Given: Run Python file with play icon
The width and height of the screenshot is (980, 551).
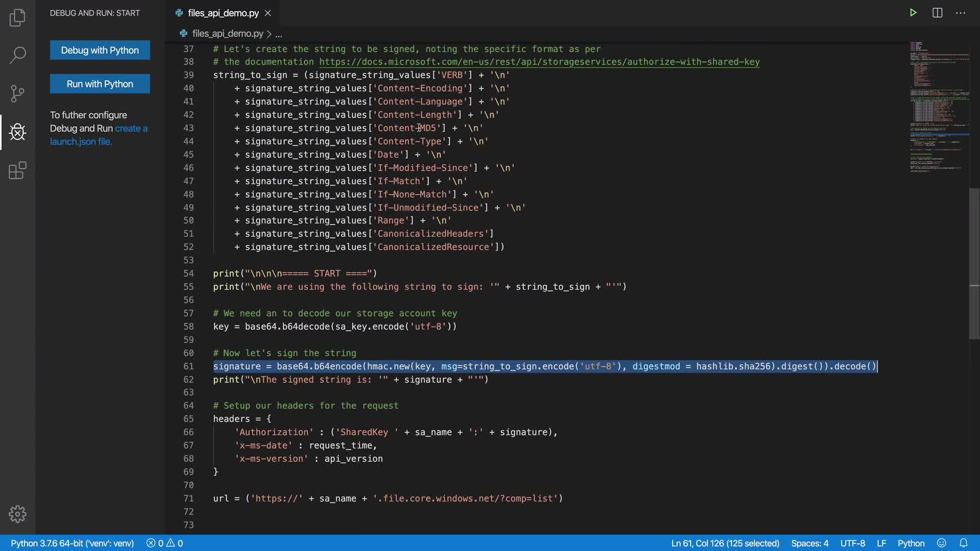Looking at the screenshot, I should 913,13.
